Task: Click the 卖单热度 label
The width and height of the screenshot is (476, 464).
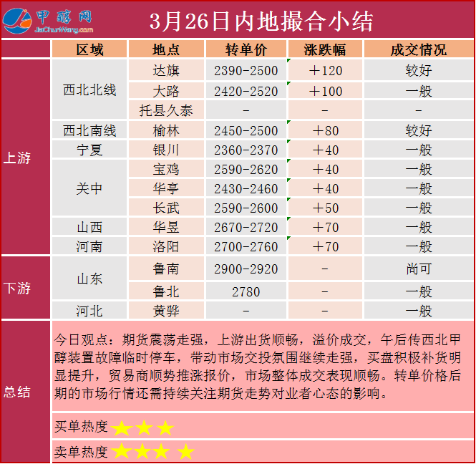Action: [81, 452]
